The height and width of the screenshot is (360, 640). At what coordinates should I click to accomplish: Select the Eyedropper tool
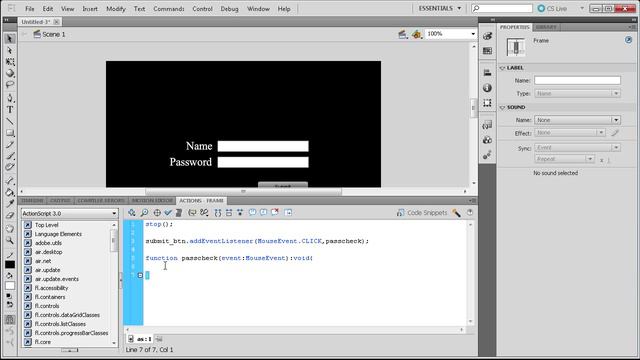click(10, 204)
